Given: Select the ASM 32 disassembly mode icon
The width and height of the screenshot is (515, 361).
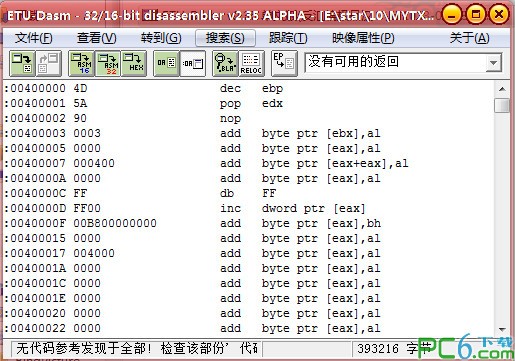Looking at the screenshot, I should click(108, 63).
